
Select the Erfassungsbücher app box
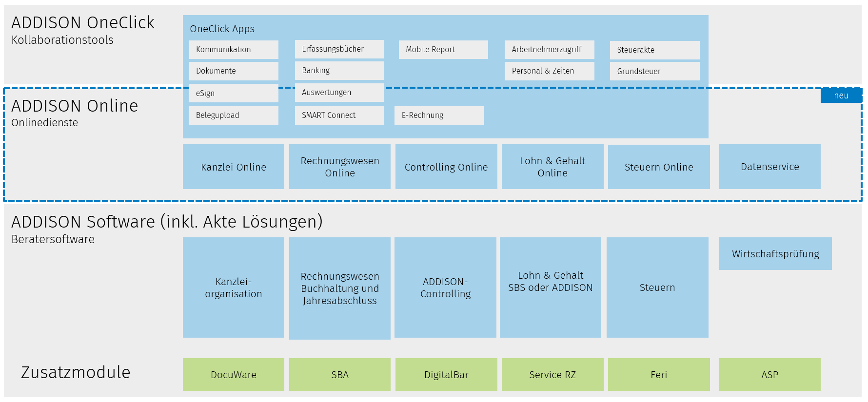339,49
